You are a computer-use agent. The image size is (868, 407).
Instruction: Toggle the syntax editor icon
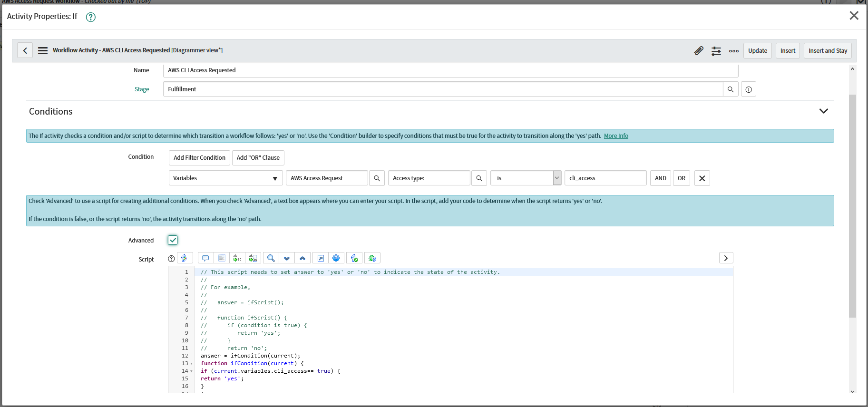tap(185, 258)
